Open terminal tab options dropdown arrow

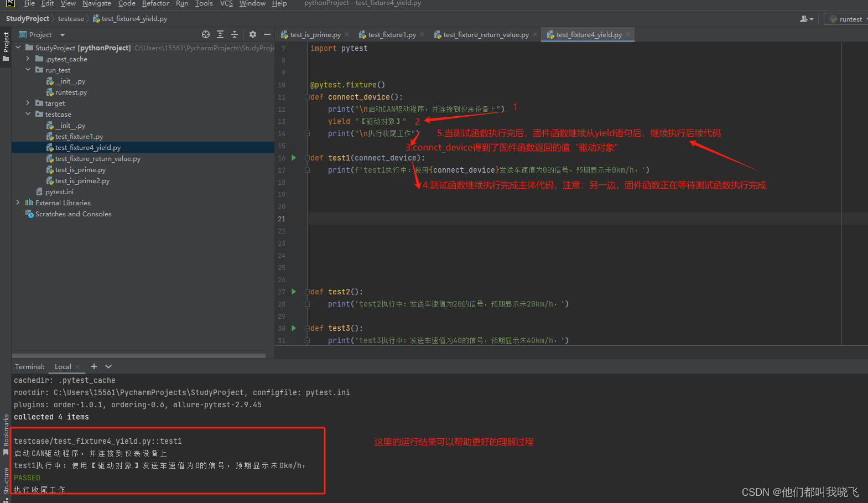pos(108,366)
